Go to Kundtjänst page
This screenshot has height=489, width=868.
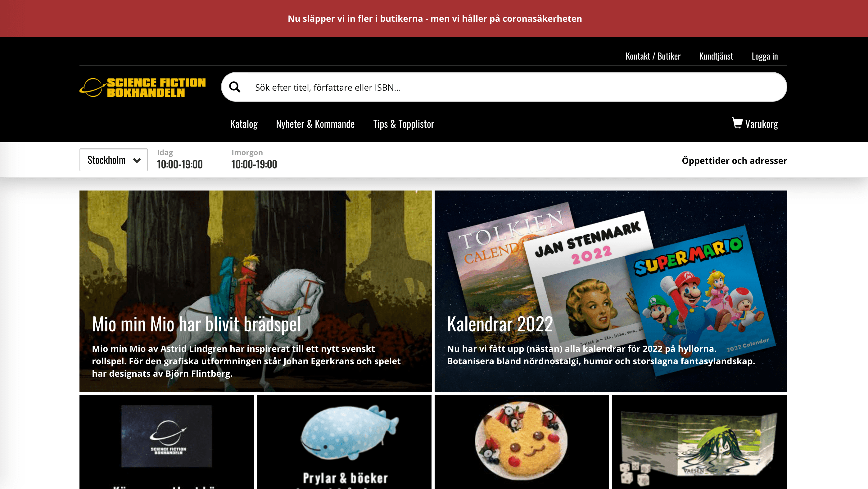pyautogui.click(x=716, y=56)
